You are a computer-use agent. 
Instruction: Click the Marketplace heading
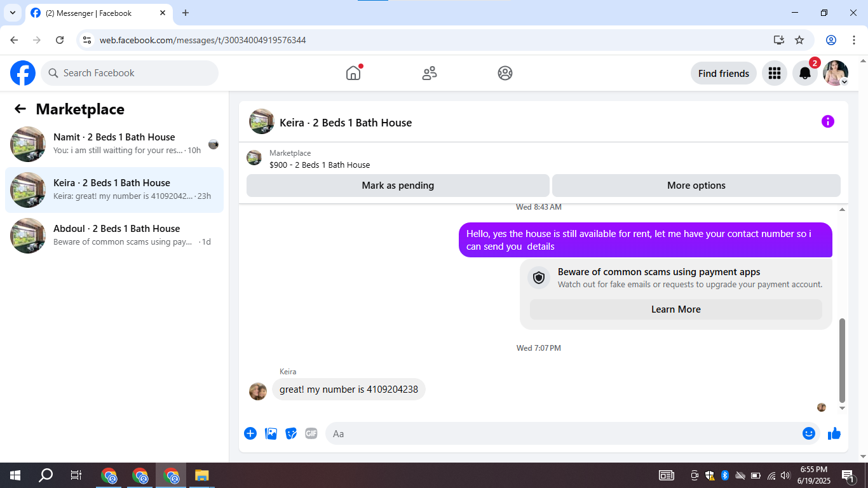[x=80, y=109]
